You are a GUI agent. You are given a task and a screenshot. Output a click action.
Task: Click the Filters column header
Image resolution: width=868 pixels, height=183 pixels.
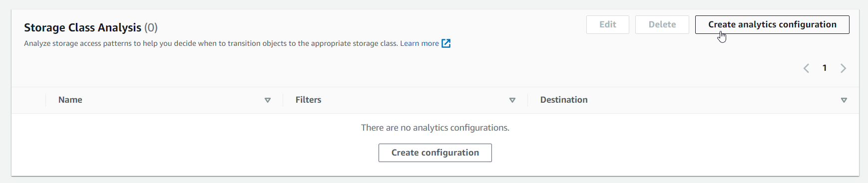point(309,100)
